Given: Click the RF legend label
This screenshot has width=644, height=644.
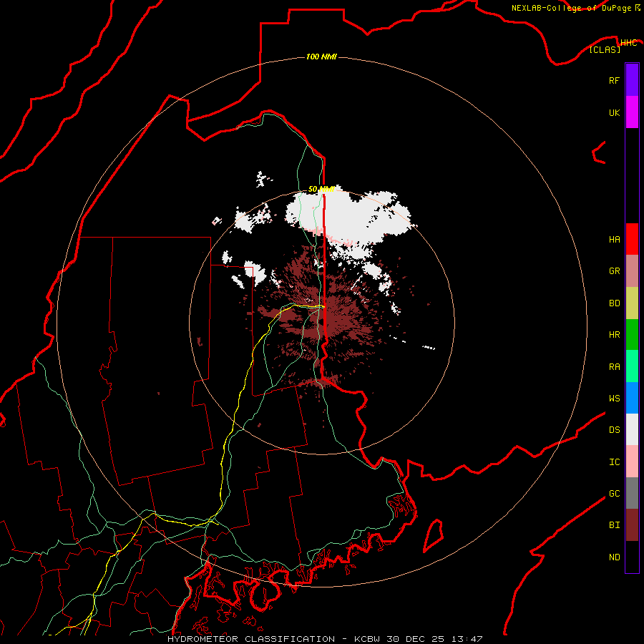Looking at the screenshot, I should click(x=614, y=80).
